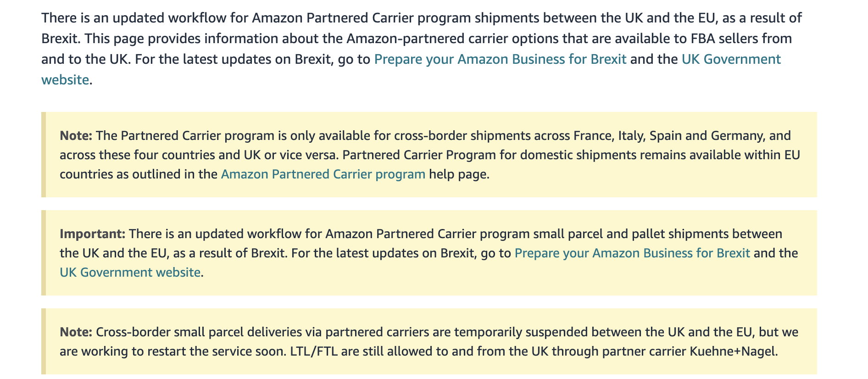
Task: Click the darker yellow left border of Important box
Action: 44,253
